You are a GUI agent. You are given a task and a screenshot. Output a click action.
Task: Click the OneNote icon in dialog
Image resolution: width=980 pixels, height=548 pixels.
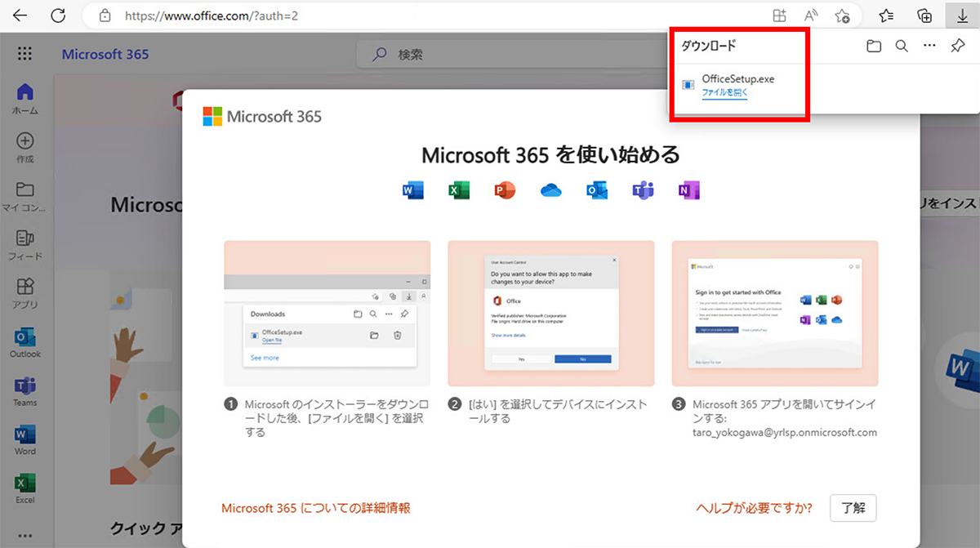(x=689, y=190)
